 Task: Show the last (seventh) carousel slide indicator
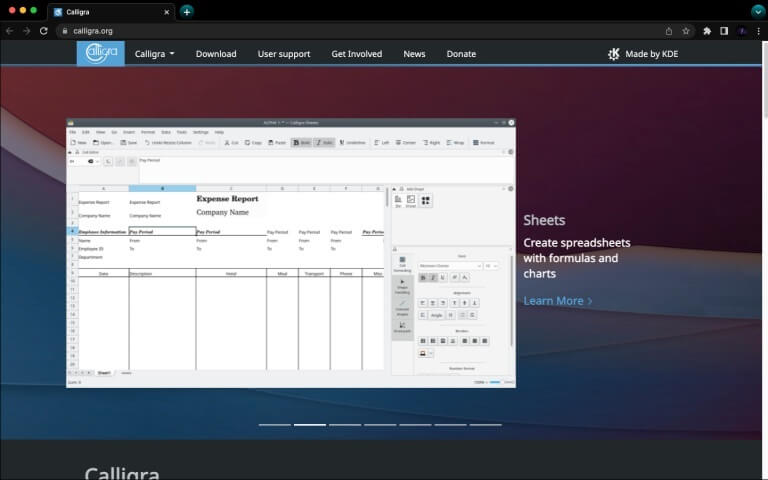[486, 425]
